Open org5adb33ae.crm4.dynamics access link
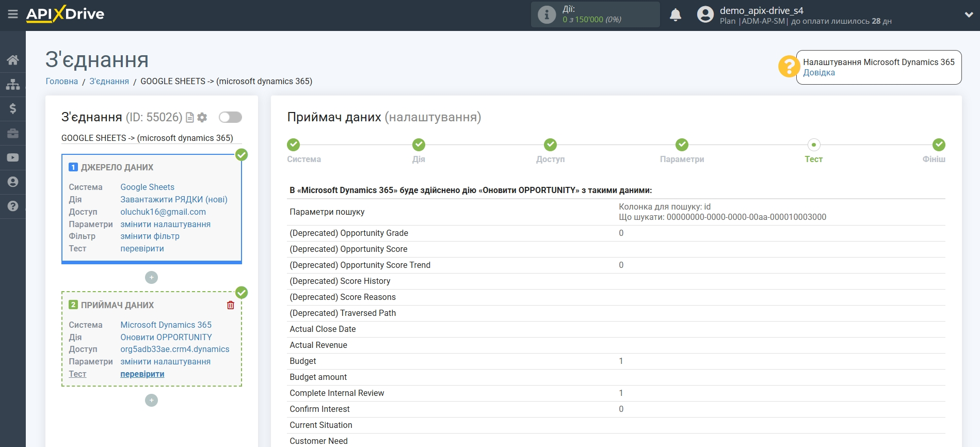This screenshot has height=447, width=980. point(175,349)
